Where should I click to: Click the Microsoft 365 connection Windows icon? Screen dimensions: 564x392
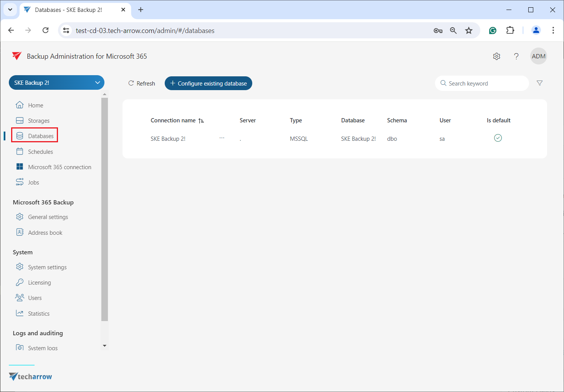(20, 167)
